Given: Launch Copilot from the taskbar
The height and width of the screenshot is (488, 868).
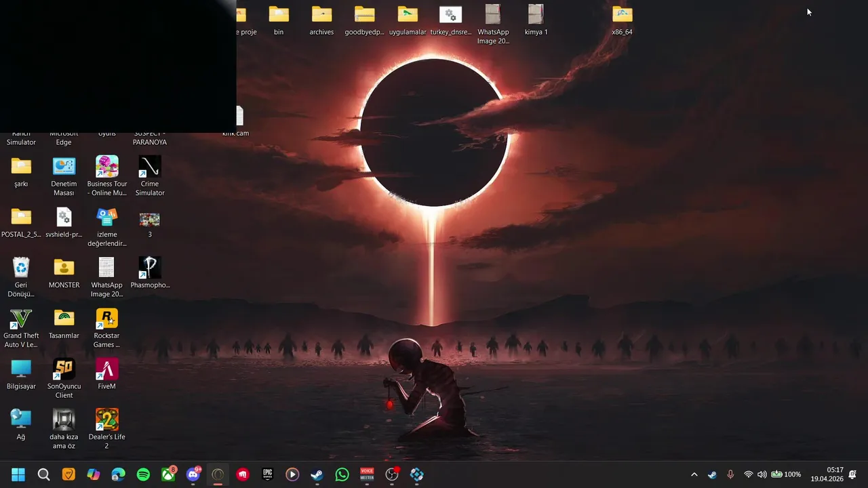Looking at the screenshot, I should 94,474.
